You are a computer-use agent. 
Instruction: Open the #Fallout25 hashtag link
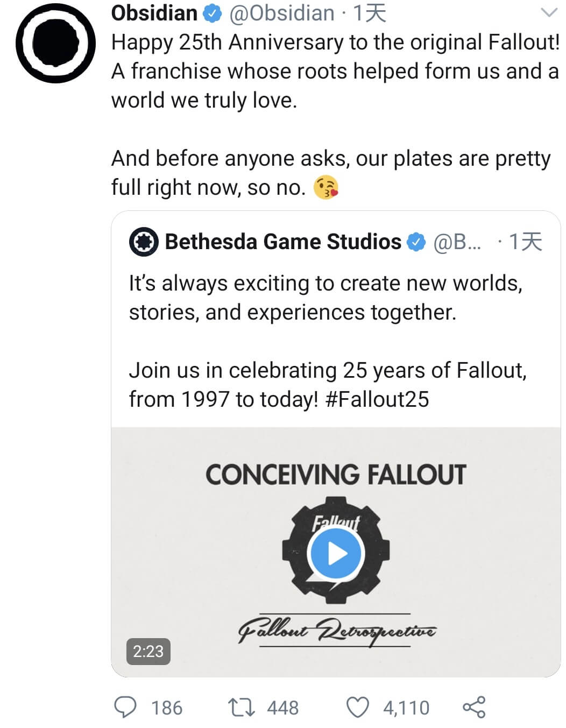point(377,399)
